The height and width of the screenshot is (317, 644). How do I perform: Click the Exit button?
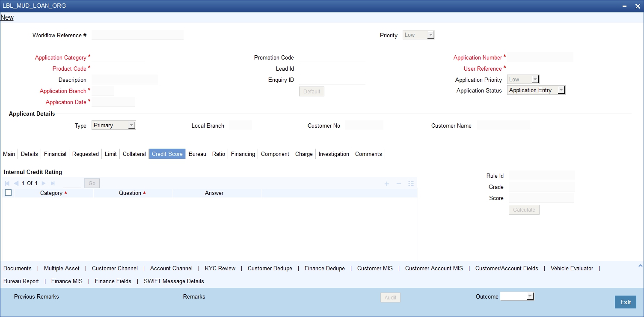[626, 302]
